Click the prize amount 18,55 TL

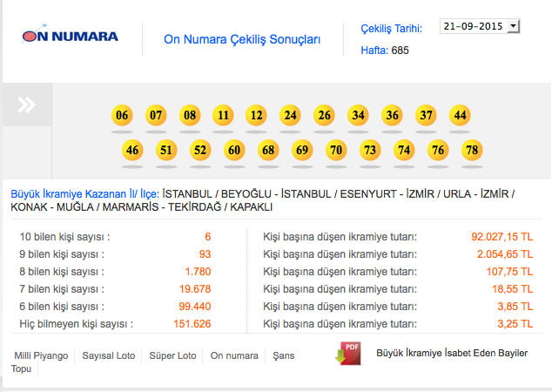(x=513, y=289)
